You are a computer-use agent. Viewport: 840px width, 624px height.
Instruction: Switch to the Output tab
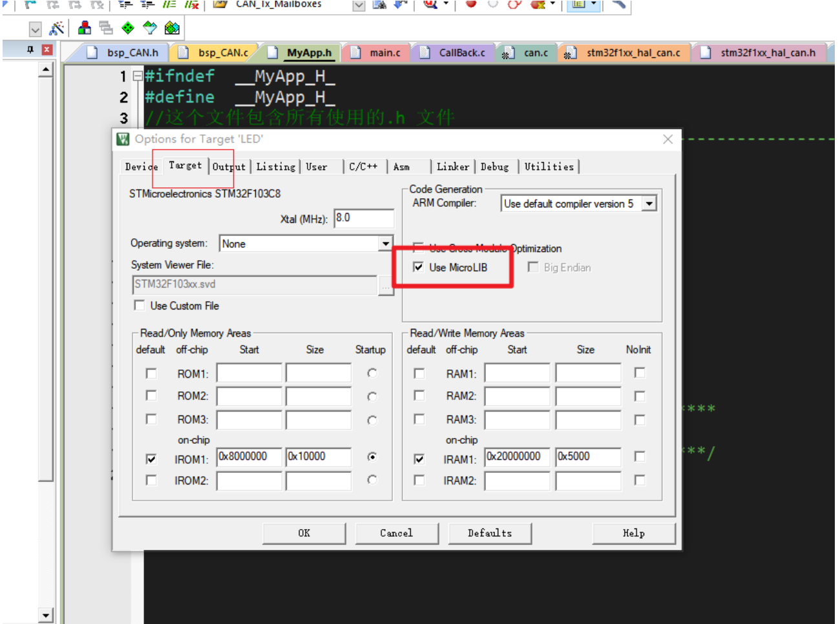click(x=229, y=167)
